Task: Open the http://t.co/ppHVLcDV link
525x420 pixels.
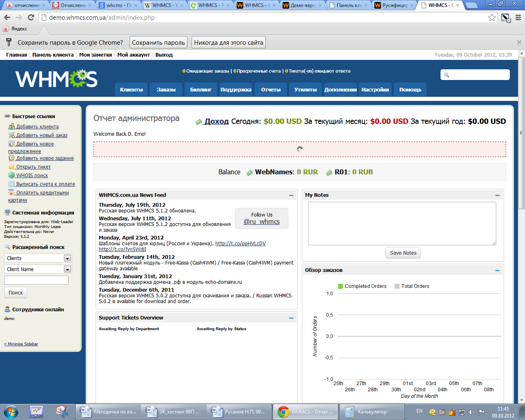Action: pos(240,243)
